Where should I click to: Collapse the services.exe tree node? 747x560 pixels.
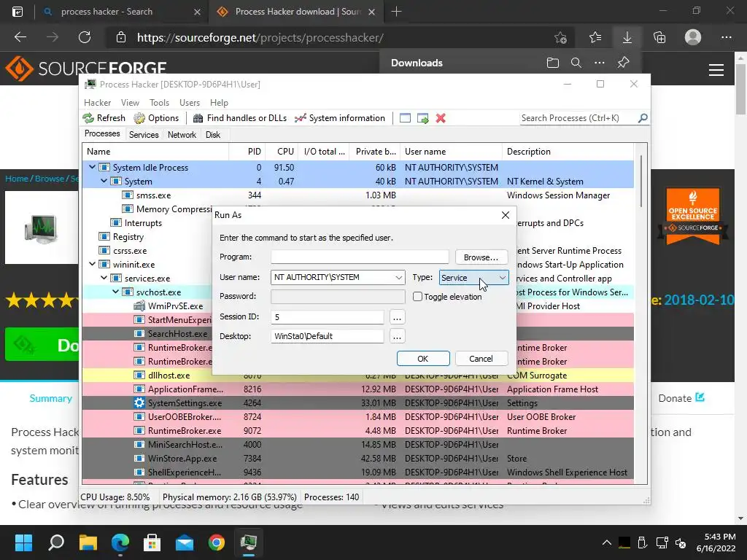[x=104, y=278]
